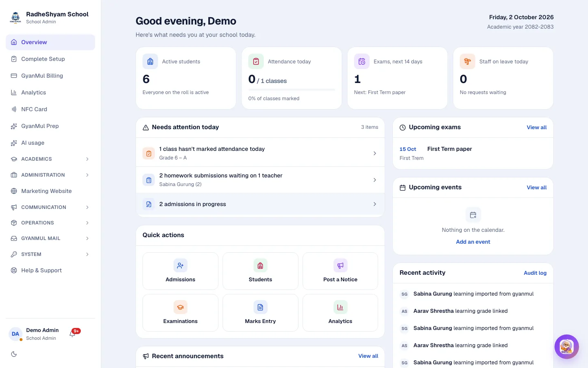The height and width of the screenshot is (368, 588).
Task: View all upcoming events
Action: pos(537,188)
